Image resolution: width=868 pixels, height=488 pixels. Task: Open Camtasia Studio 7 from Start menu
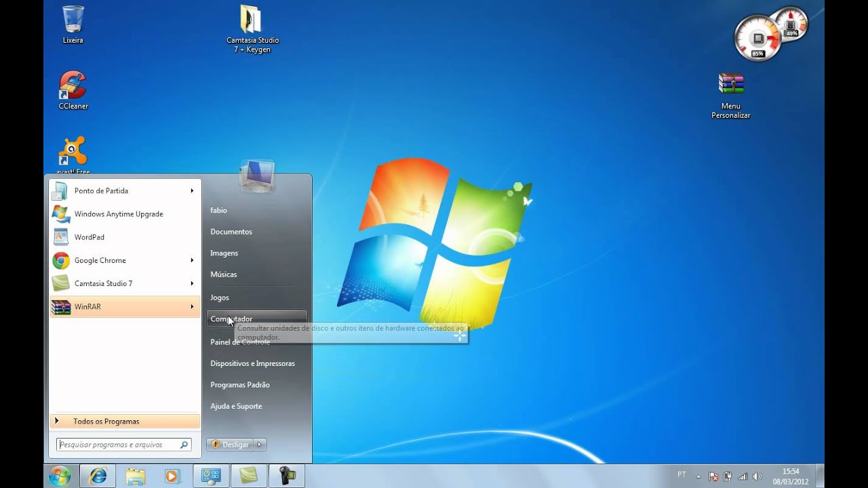coord(125,283)
